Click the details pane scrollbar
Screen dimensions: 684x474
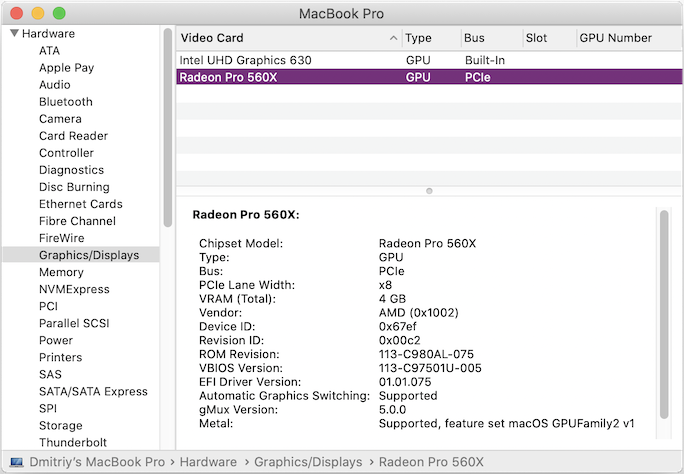(663, 310)
